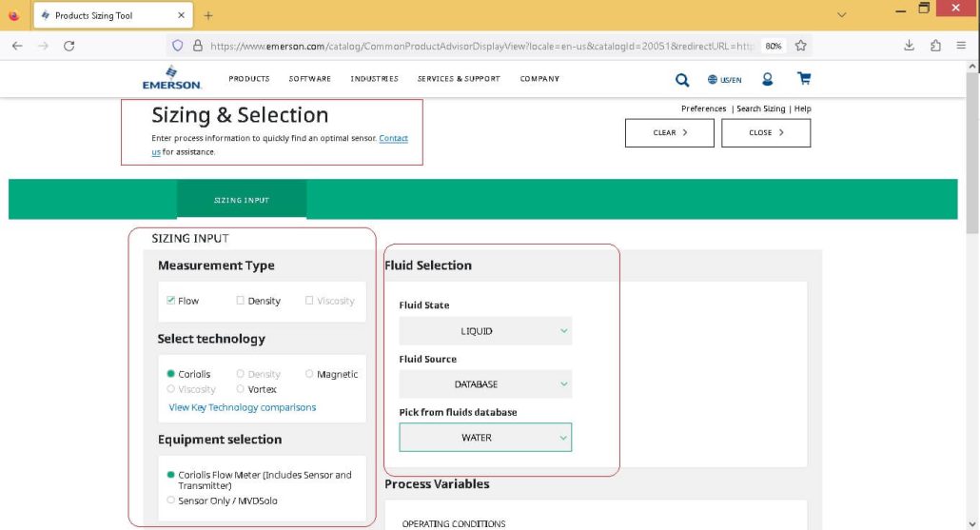980x530 pixels.
Task: Open the Company menu
Action: [x=539, y=79]
